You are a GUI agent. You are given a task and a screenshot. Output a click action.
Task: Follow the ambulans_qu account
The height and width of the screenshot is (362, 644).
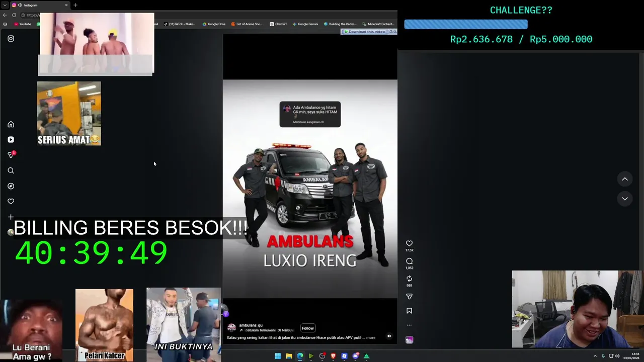pos(307,328)
